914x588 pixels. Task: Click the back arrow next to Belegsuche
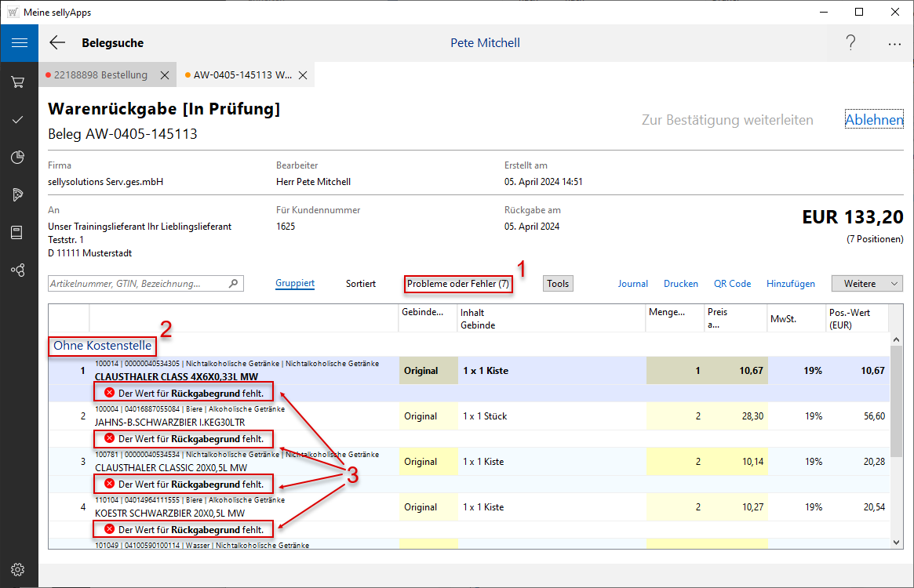click(57, 43)
